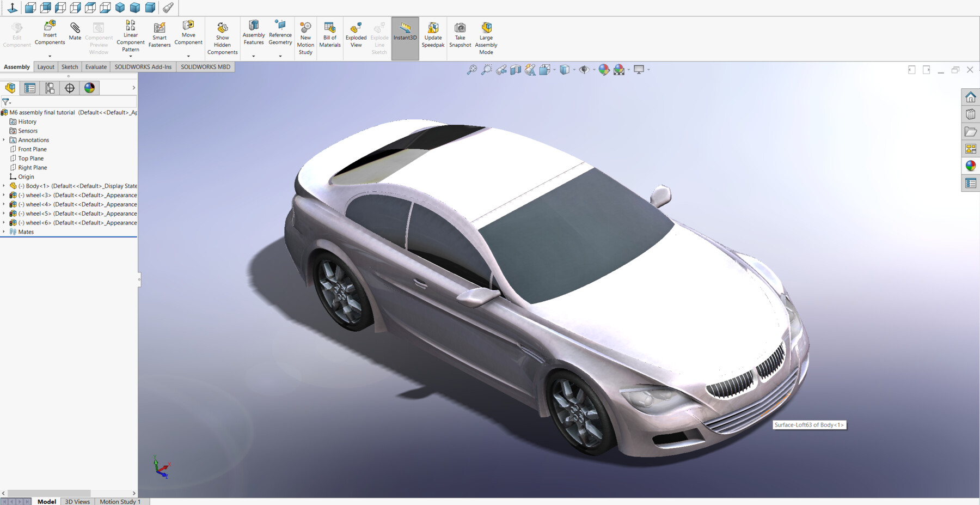980x505 pixels.
Task: Select the Mate tool
Action: (x=75, y=33)
